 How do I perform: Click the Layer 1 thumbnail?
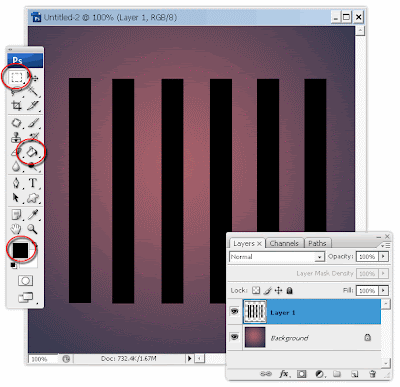point(255,312)
